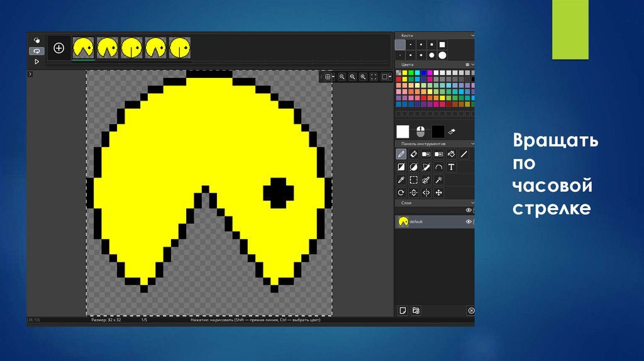Select the Pencil tool

click(x=401, y=154)
